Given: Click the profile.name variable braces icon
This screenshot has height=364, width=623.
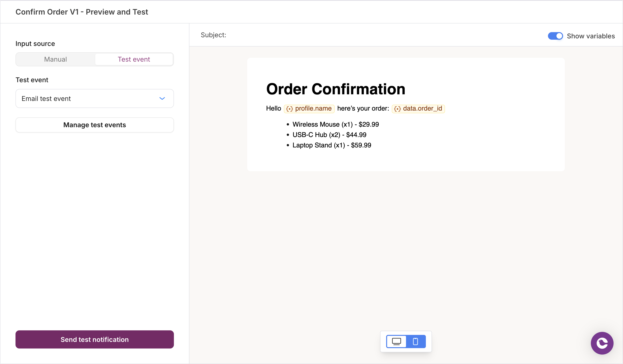Looking at the screenshot, I should point(290,109).
